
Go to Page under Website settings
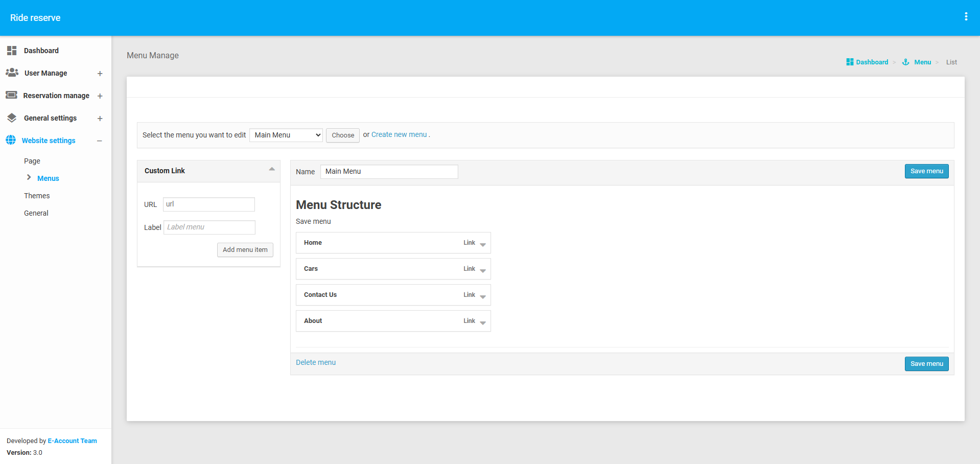pos(32,161)
